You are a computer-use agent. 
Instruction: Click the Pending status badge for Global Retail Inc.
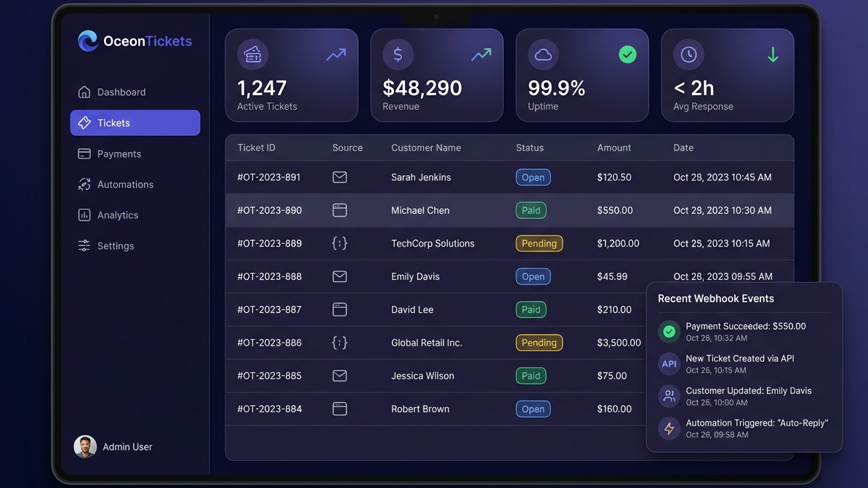pos(539,343)
